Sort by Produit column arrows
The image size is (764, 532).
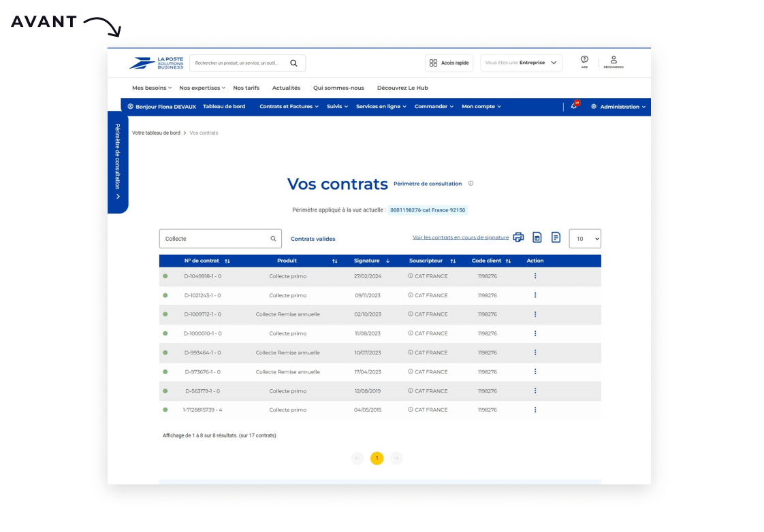click(x=335, y=261)
